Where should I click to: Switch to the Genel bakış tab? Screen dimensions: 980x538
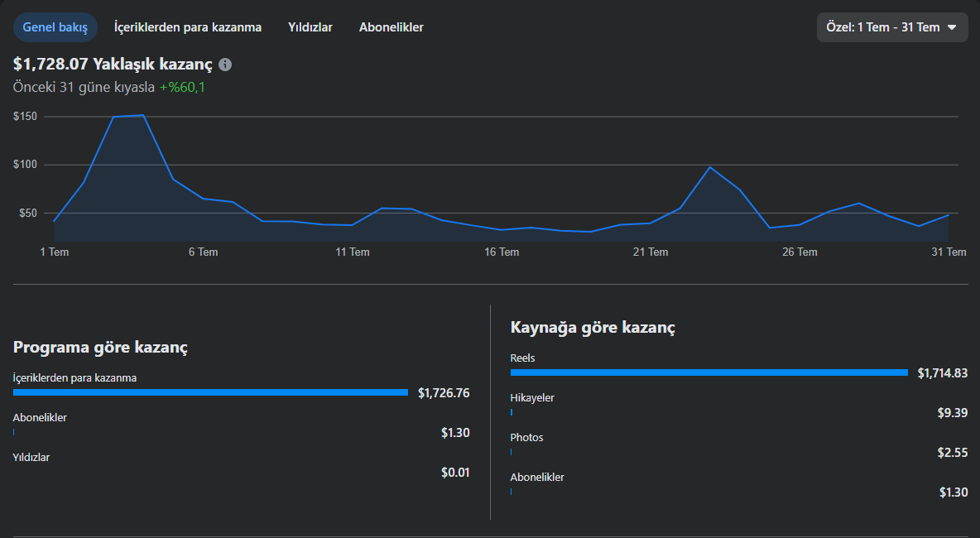(x=55, y=27)
